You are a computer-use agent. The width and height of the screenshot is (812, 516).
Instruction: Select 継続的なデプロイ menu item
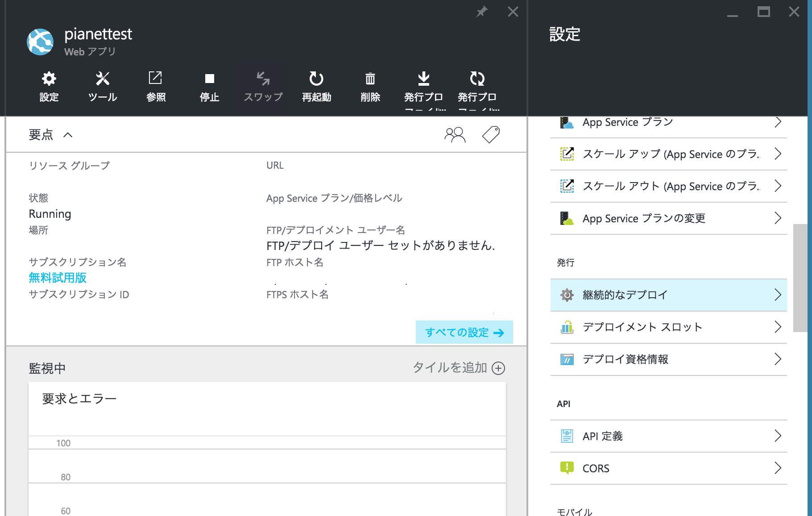(669, 295)
